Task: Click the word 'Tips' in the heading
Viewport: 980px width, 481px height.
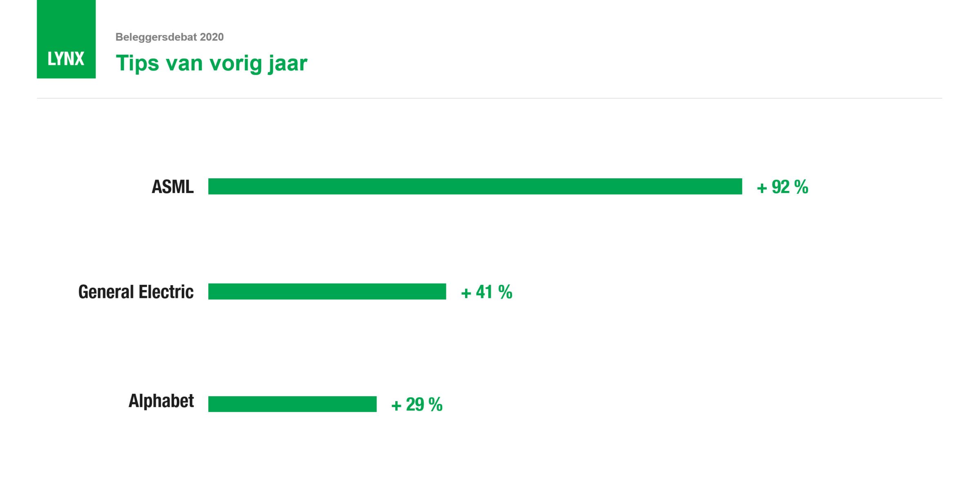Action: (x=137, y=64)
